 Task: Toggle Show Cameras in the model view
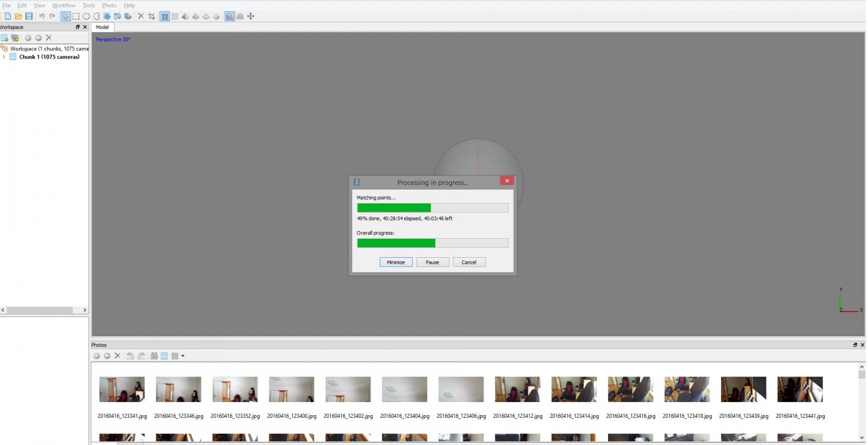point(230,16)
